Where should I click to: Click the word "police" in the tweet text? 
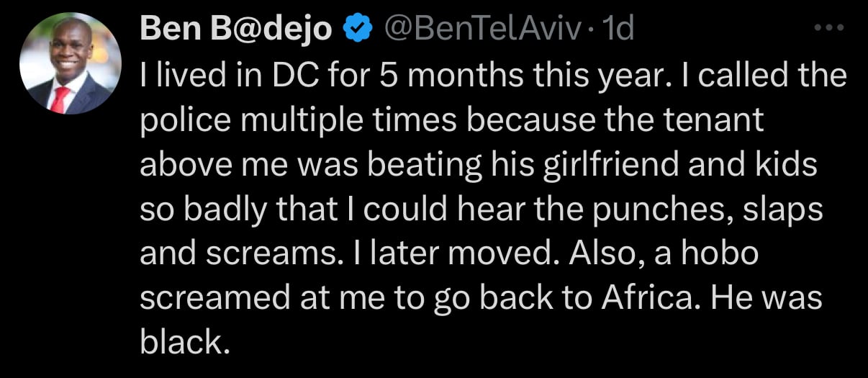tap(183, 121)
